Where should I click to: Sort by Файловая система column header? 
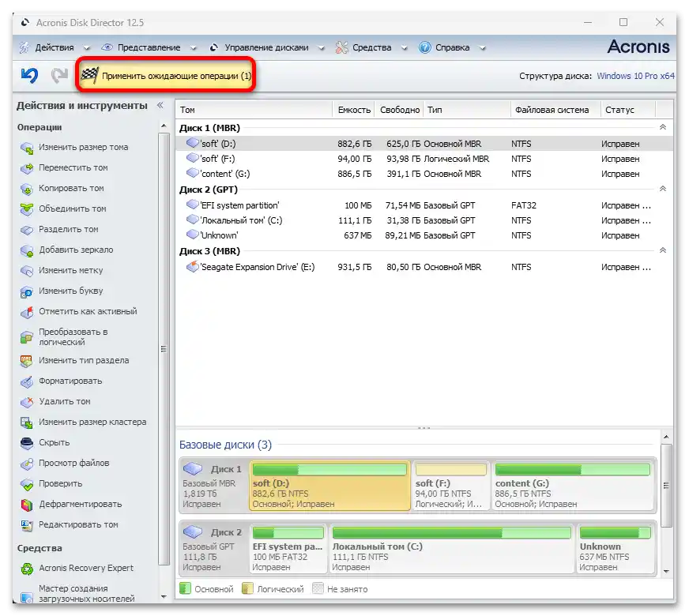click(x=555, y=110)
